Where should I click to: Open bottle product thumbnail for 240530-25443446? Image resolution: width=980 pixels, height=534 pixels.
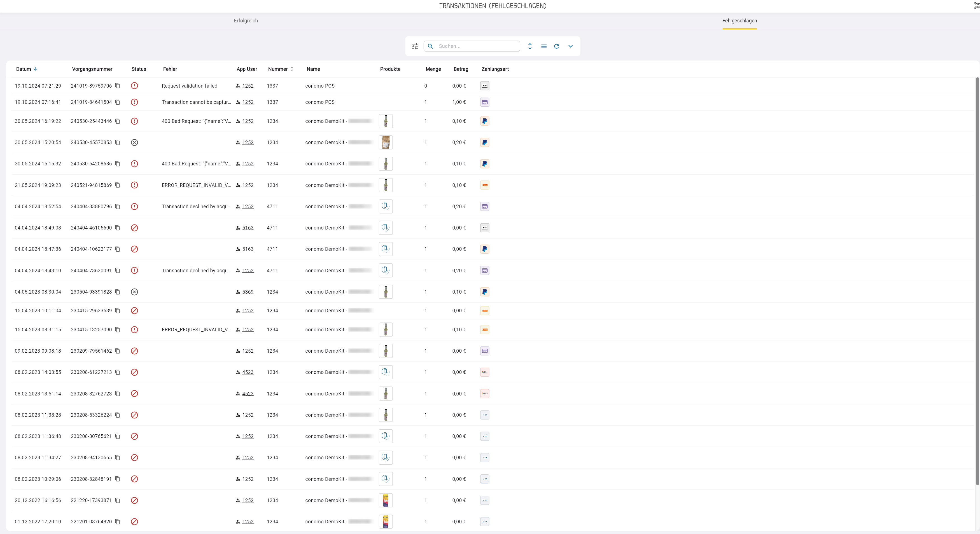[x=386, y=121]
